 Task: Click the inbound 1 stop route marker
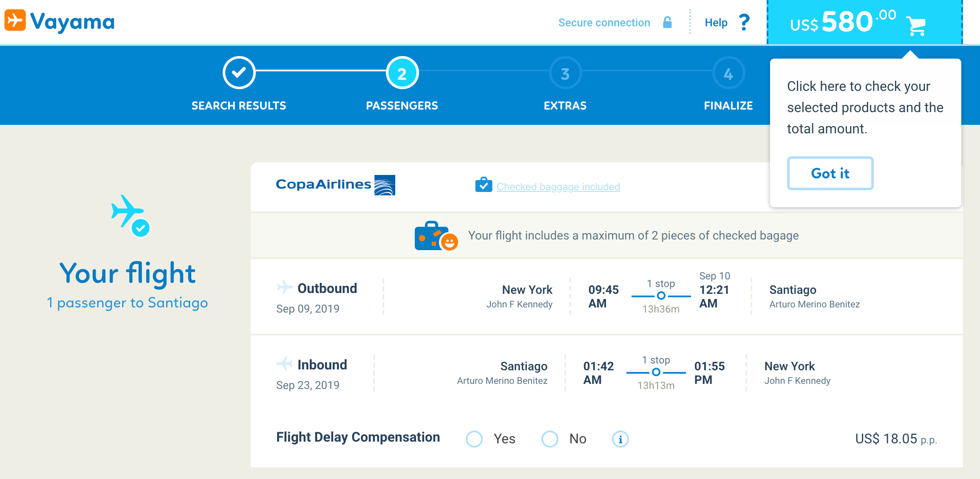pyautogui.click(x=656, y=372)
